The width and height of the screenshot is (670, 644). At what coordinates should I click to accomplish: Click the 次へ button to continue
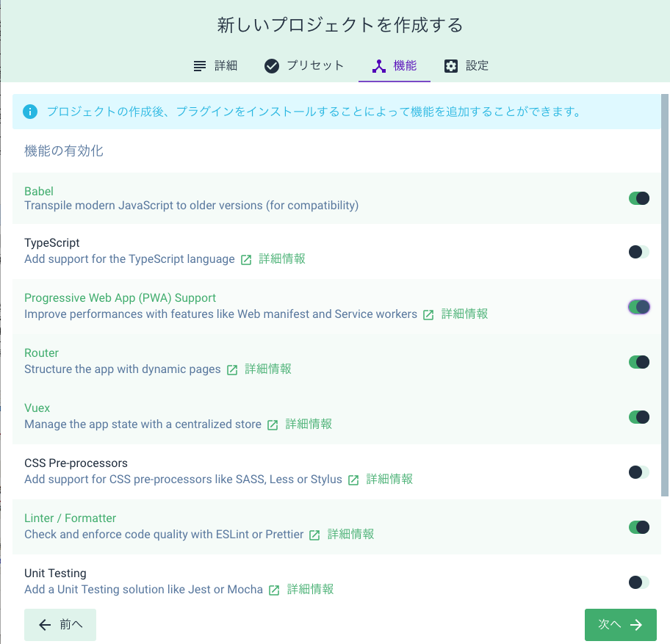pyautogui.click(x=620, y=624)
